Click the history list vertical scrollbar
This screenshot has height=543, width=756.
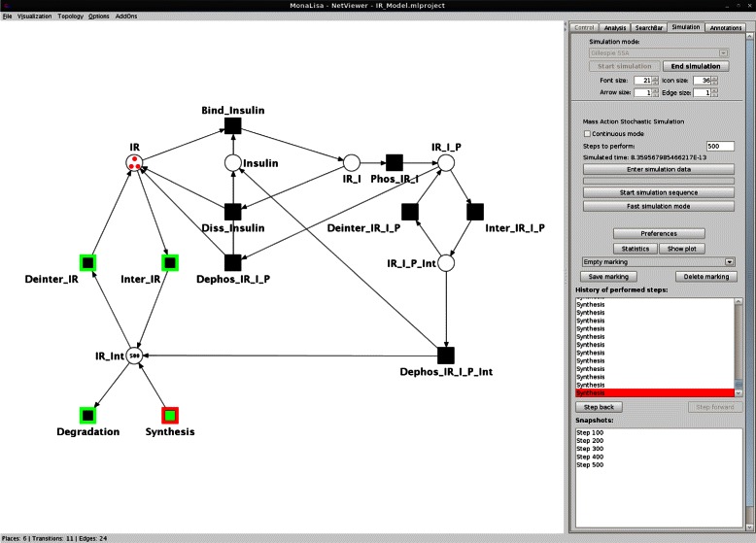[x=737, y=340]
